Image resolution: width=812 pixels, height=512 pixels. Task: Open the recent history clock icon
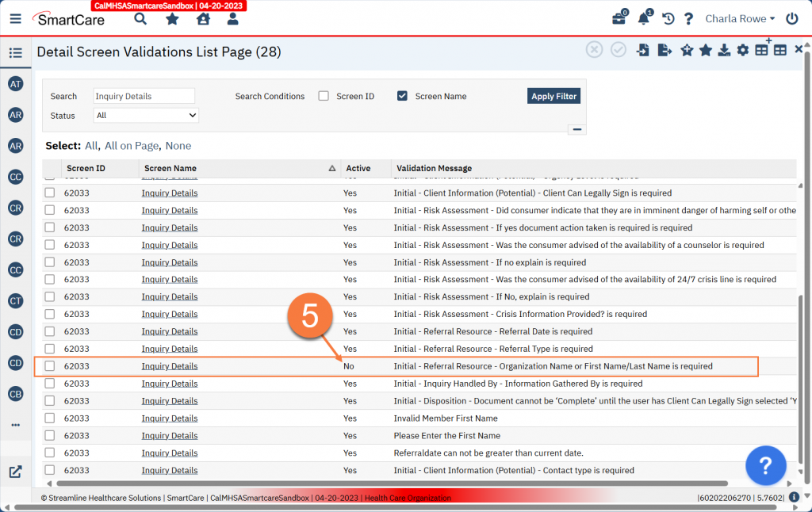tap(668, 19)
